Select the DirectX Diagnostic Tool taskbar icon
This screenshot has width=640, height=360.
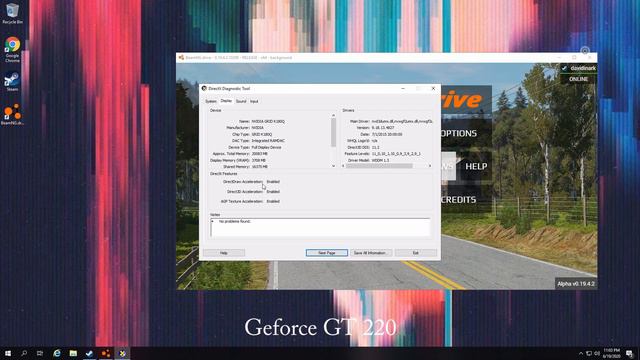(122, 353)
